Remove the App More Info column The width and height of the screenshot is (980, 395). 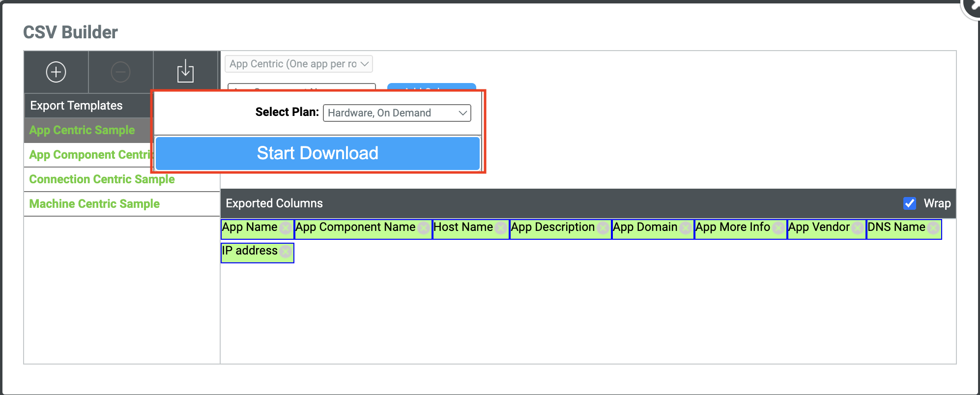pyautogui.click(x=778, y=228)
